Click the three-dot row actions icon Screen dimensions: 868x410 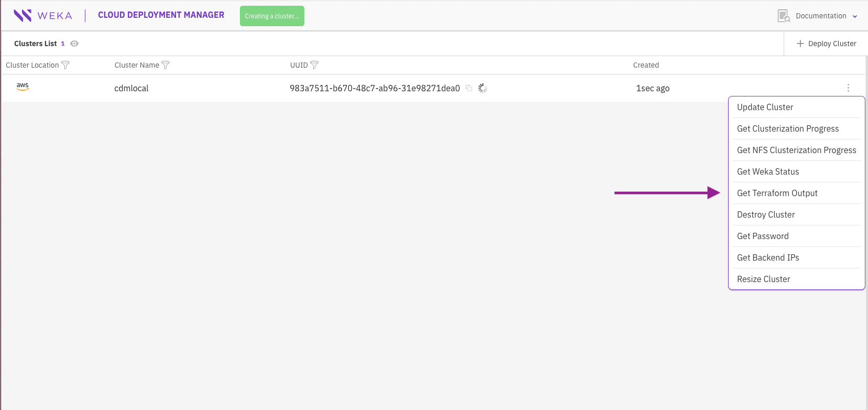click(848, 88)
